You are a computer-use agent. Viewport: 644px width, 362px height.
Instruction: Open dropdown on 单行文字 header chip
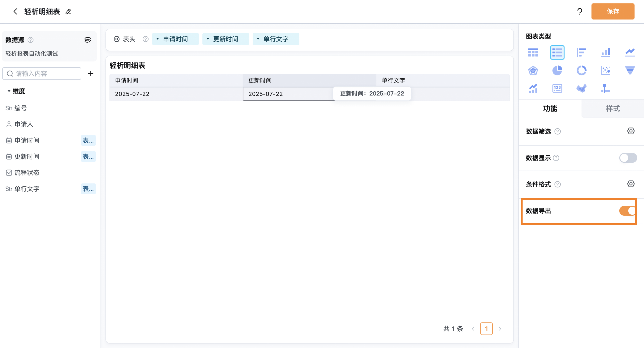click(258, 39)
